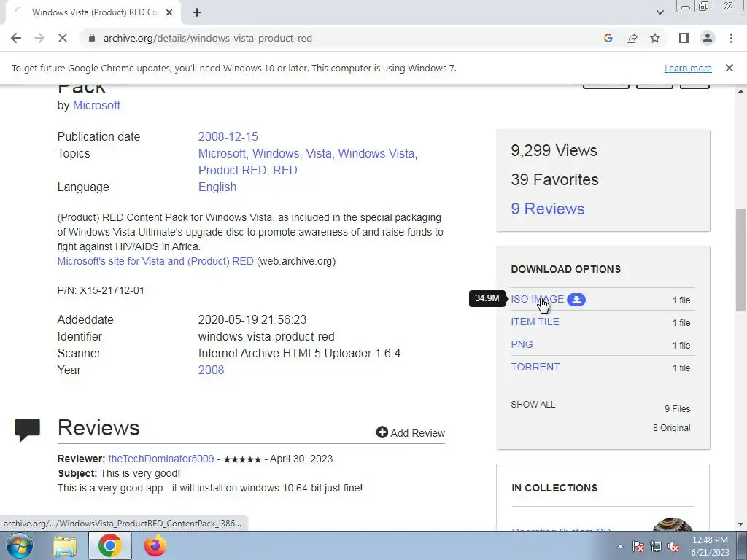The image size is (747, 560).
Task: Stop loading the page
Action: [x=63, y=38]
